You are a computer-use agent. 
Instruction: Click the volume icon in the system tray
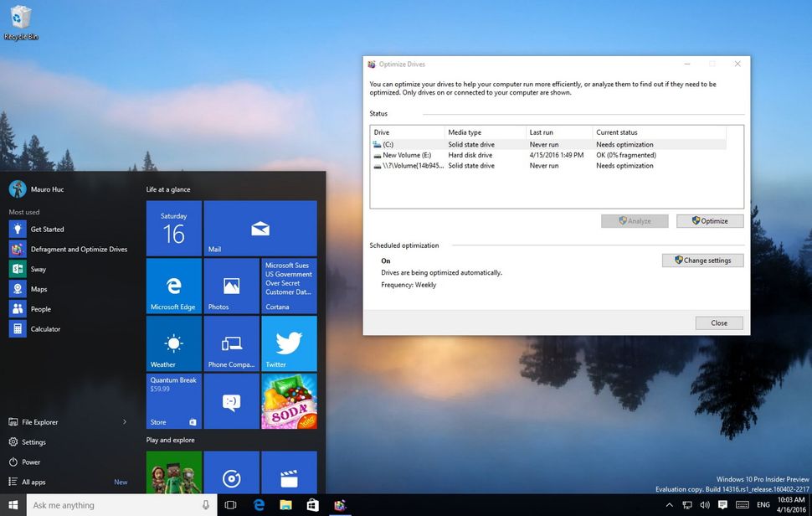click(x=704, y=505)
